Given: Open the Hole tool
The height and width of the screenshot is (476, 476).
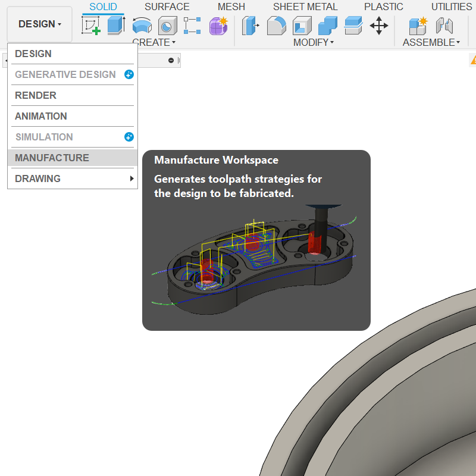Looking at the screenshot, I should (168, 24).
